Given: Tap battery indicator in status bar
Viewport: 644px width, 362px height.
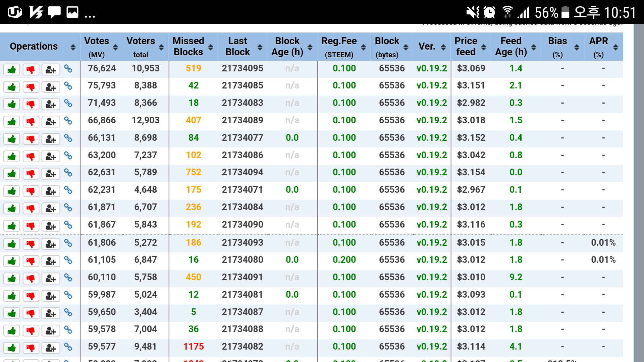Looking at the screenshot, I should coord(565,12).
